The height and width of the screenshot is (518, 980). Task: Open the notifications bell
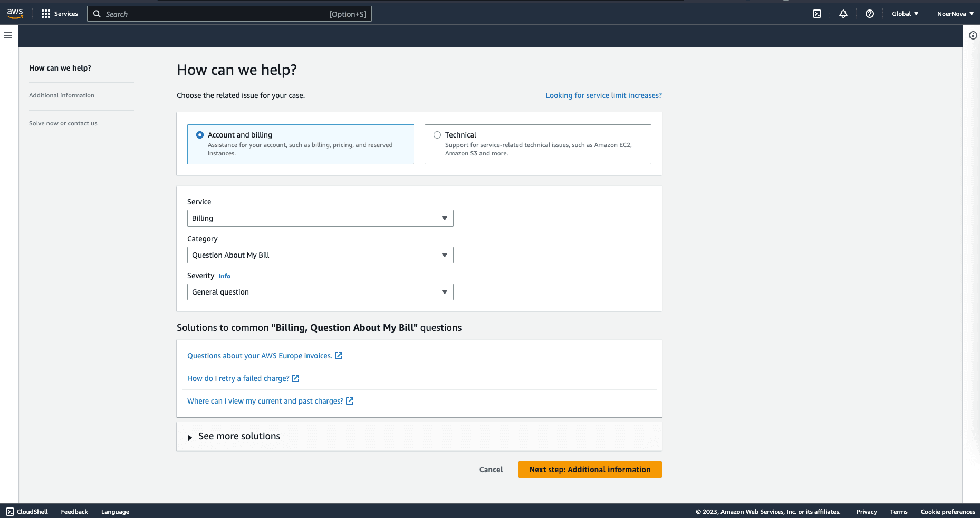click(843, 14)
